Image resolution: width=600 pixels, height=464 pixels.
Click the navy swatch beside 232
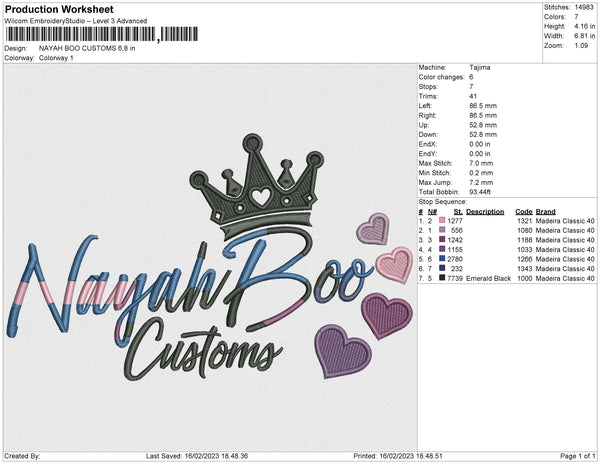[442, 268]
